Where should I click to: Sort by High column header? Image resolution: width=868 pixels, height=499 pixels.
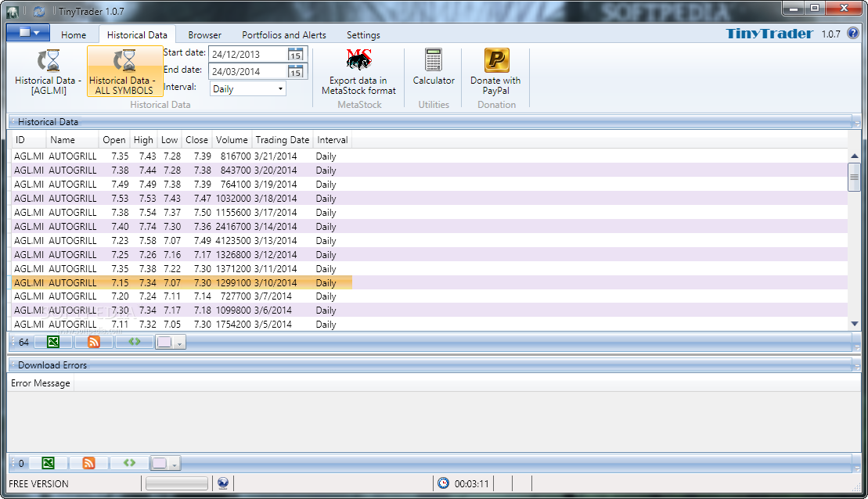coord(143,139)
